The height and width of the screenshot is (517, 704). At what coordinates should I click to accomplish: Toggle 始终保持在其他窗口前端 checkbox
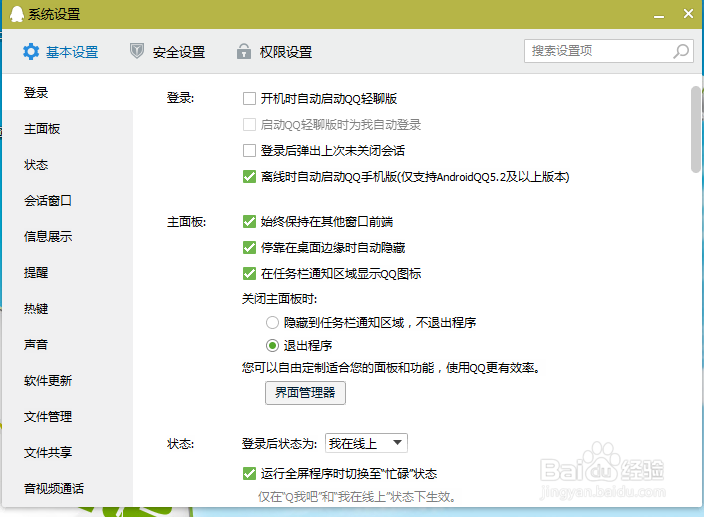click(x=249, y=221)
